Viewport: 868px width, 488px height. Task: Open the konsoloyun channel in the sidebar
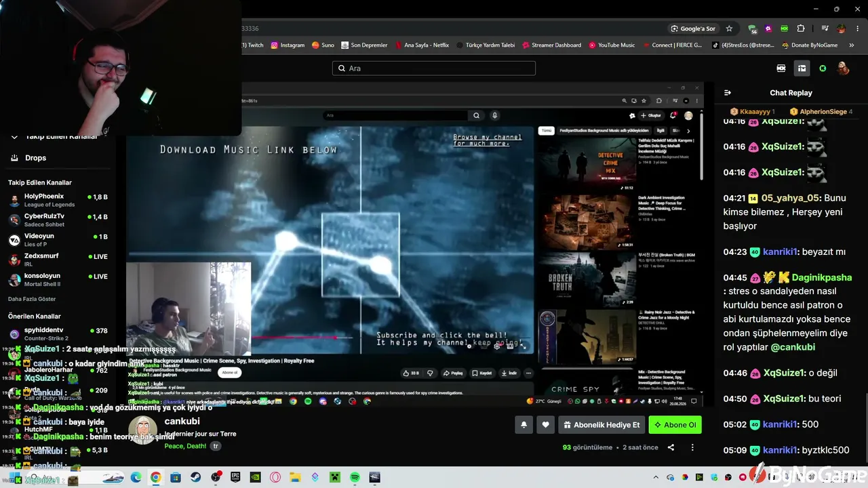(x=58, y=279)
